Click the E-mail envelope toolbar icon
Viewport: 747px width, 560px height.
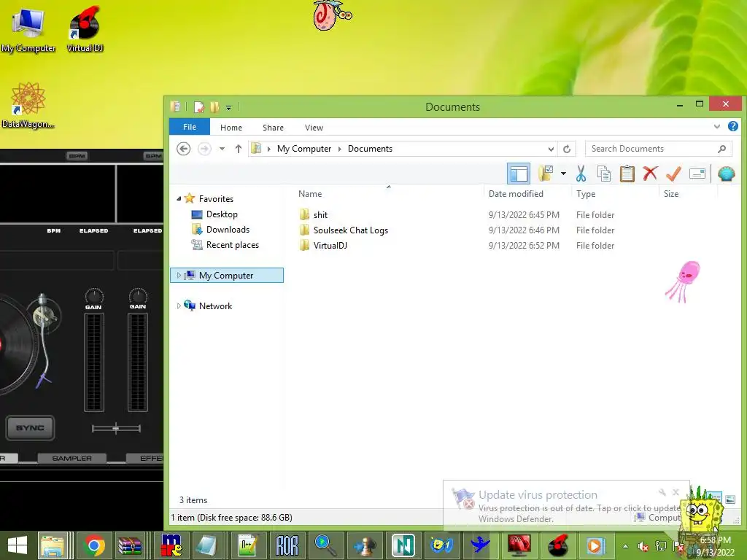[x=697, y=174]
